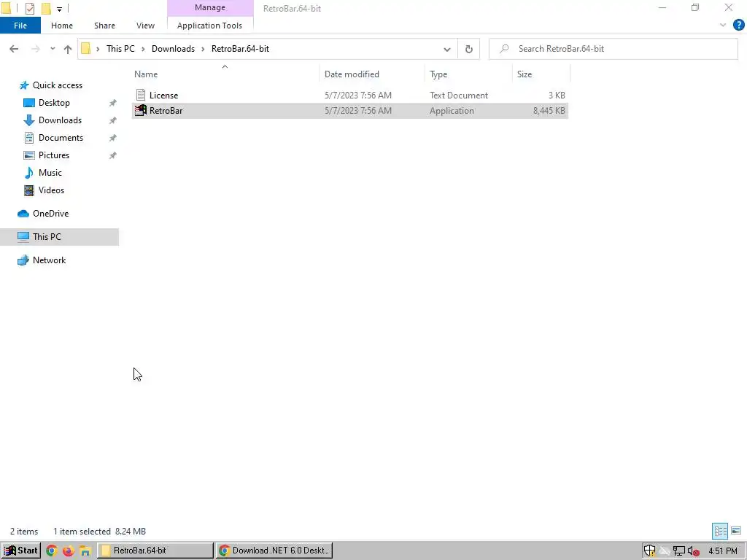Click the Text Document type cell
747x560 pixels.
(x=458, y=96)
